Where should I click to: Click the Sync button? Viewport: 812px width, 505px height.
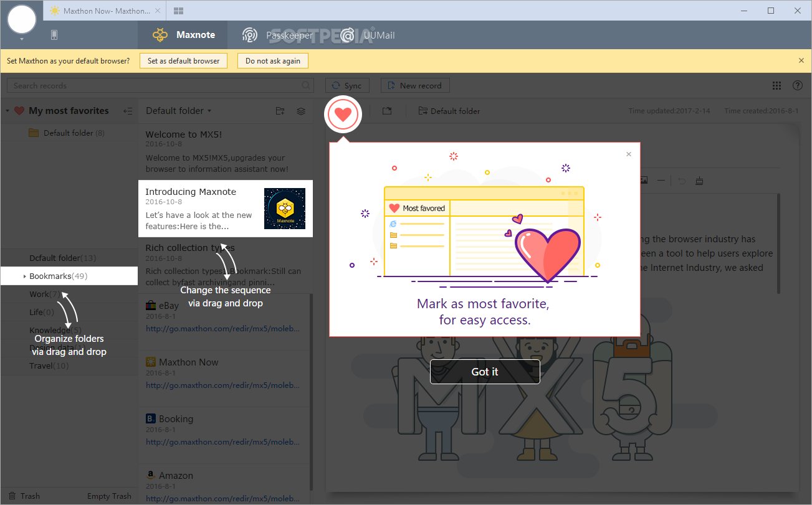point(347,85)
